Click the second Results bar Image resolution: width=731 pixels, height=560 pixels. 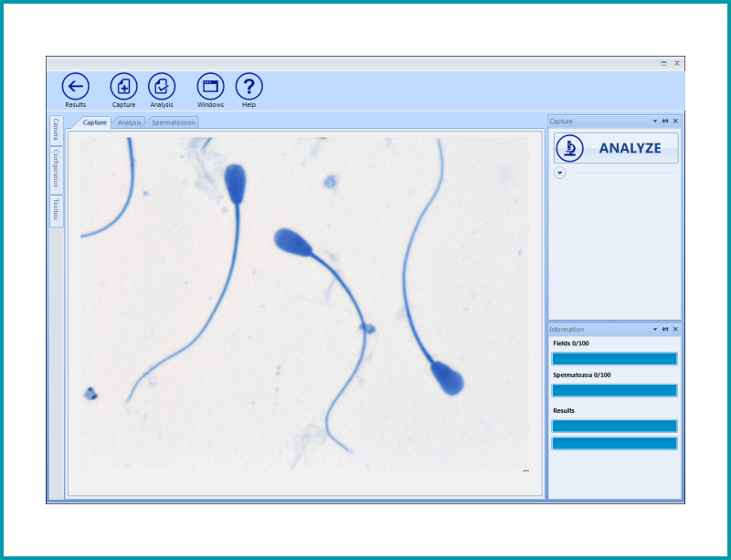point(614,443)
